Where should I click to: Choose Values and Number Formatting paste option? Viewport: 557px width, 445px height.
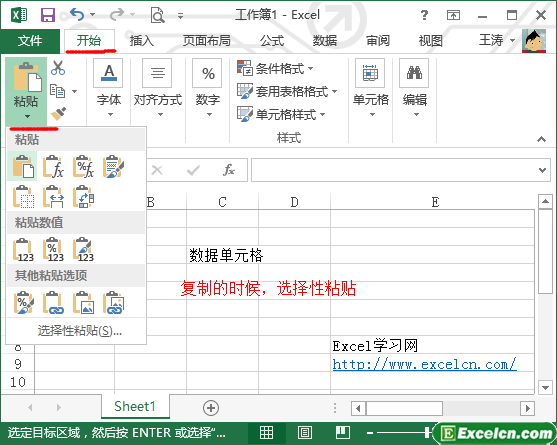(x=53, y=250)
